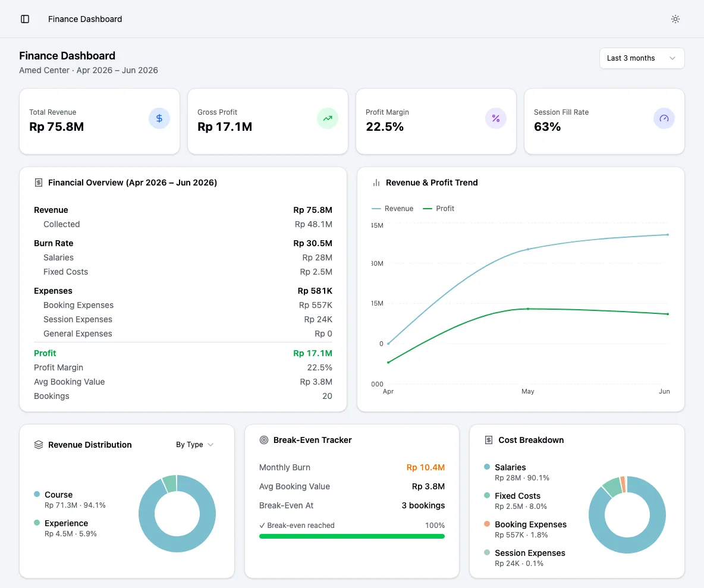Click the trending arrow icon on Gross Profit
Image resolution: width=704 pixels, height=588 pixels.
[327, 118]
